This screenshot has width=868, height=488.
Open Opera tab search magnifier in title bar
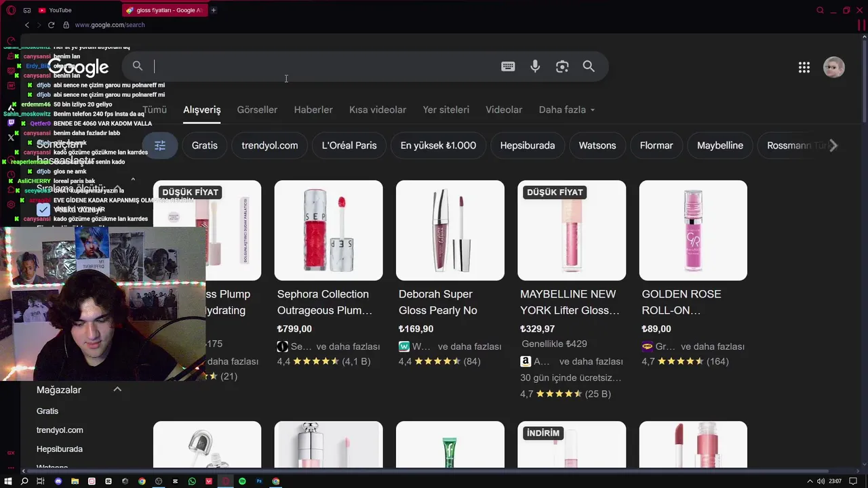[820, 10]
